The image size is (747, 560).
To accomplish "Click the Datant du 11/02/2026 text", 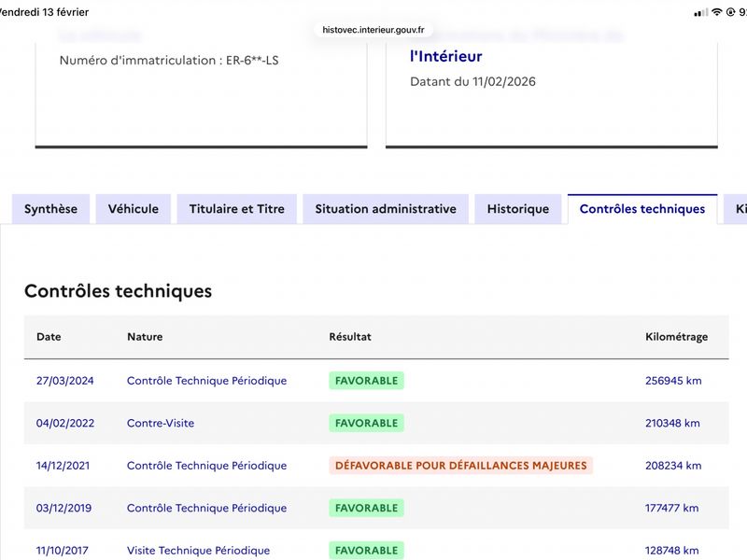I will pos(472,81).
